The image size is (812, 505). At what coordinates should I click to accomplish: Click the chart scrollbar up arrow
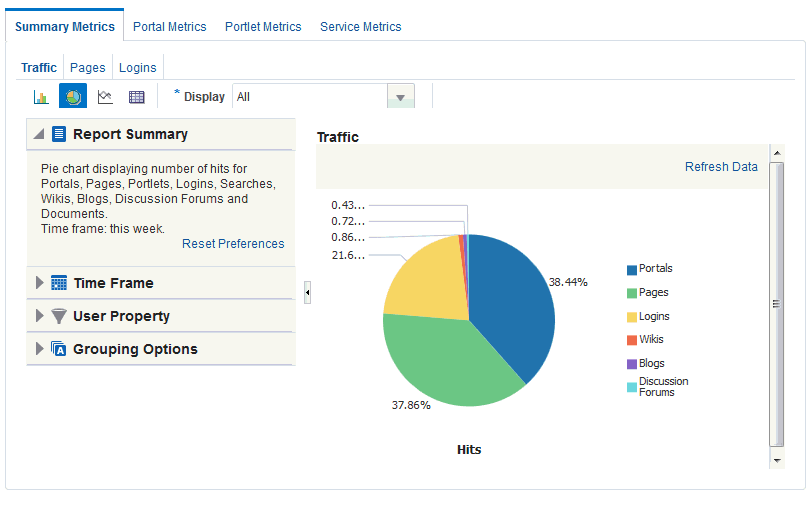pos(777,153)
